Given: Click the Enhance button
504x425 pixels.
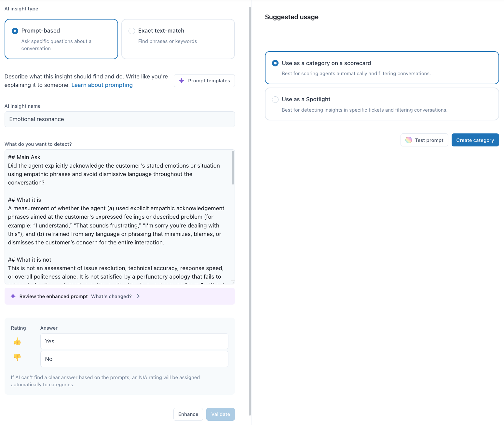Looking at the screenshot, I should click(x=188, y=414).
